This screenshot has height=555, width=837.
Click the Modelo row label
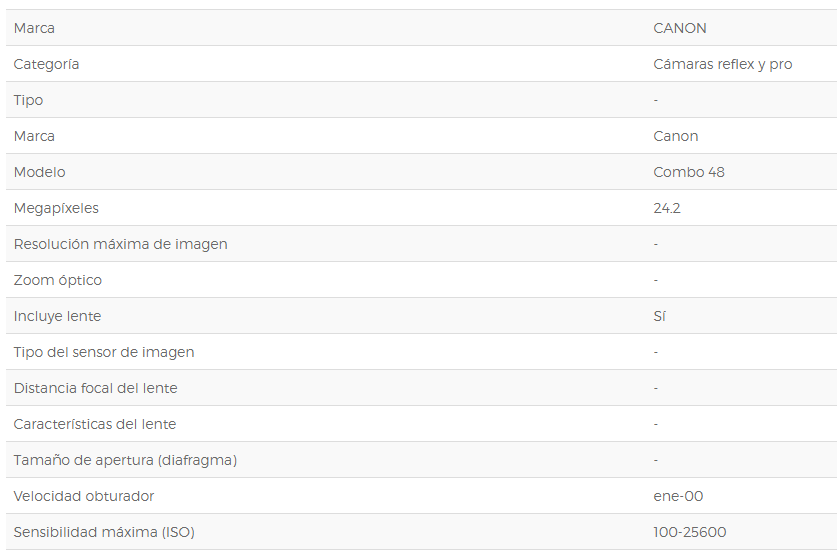tap(40, 172)
